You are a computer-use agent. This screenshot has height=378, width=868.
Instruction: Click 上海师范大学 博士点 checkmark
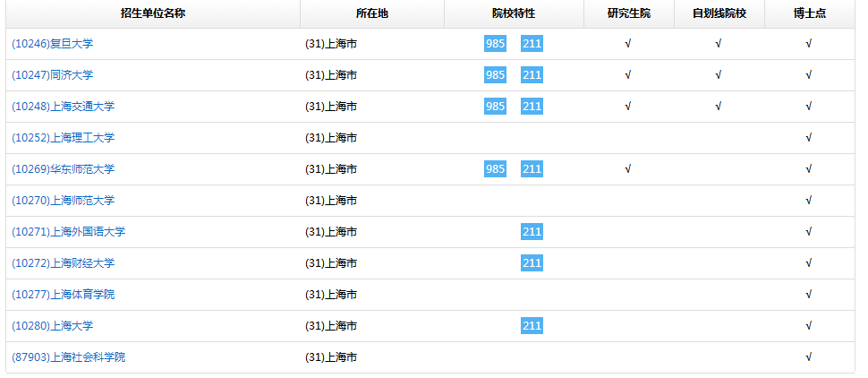(809, 200)
